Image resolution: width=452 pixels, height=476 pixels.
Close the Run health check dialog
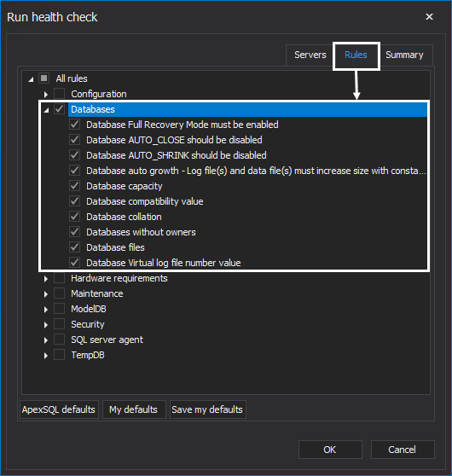point(429,17)
